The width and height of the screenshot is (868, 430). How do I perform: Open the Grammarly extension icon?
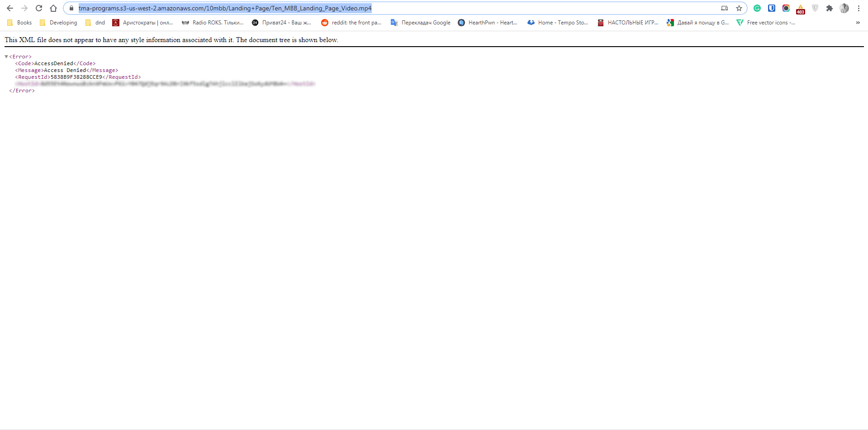[x=757, y=8]
